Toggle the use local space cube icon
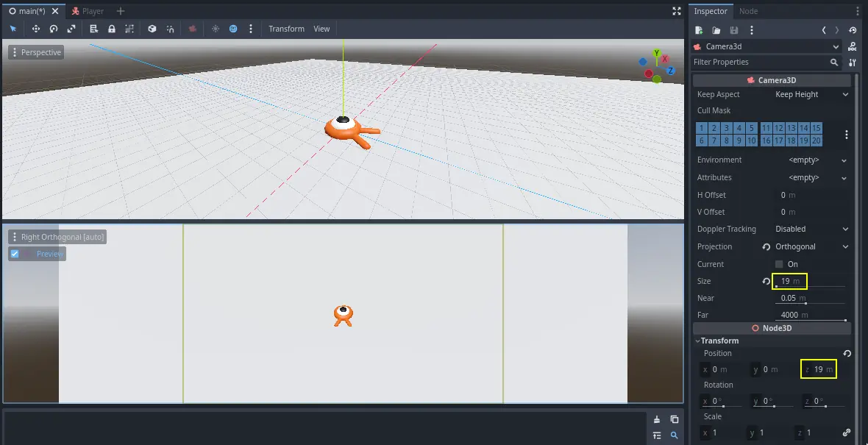Viewport: 868px width, 445px height. pyautogui.click(x=152, y=29)
